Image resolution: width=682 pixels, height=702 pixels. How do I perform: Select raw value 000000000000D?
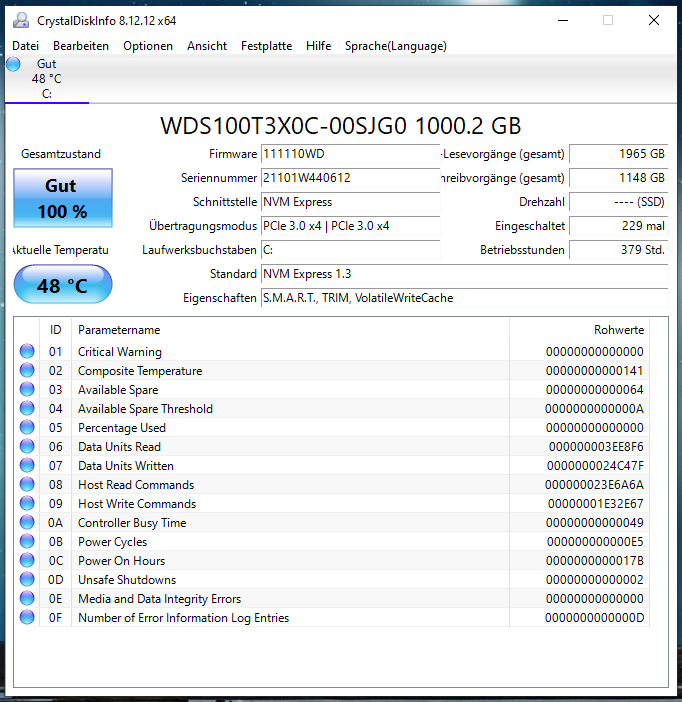pos(594,618)
